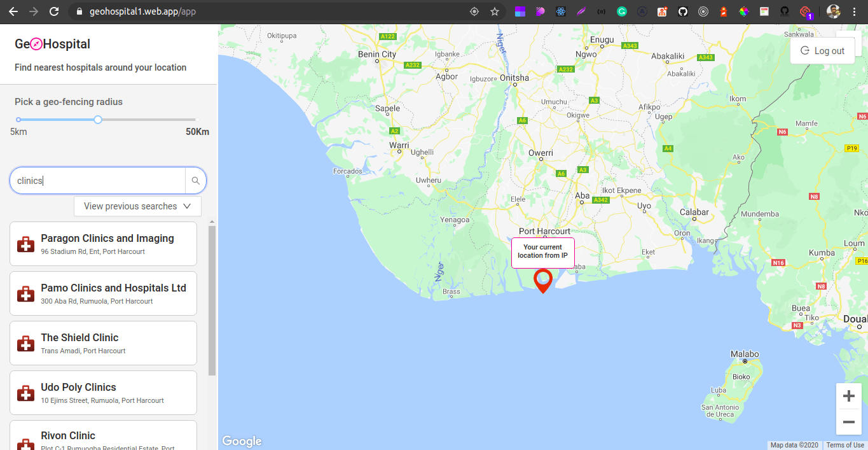Click the medical kit icon for Paragon Clinics
The width and height of the screenshot is (868, 450).
tap(26, 244)
